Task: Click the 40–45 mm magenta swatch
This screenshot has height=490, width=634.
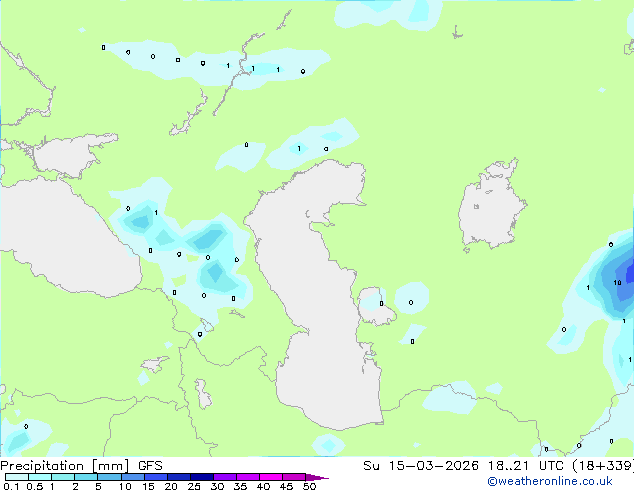Action: point(271,477)
